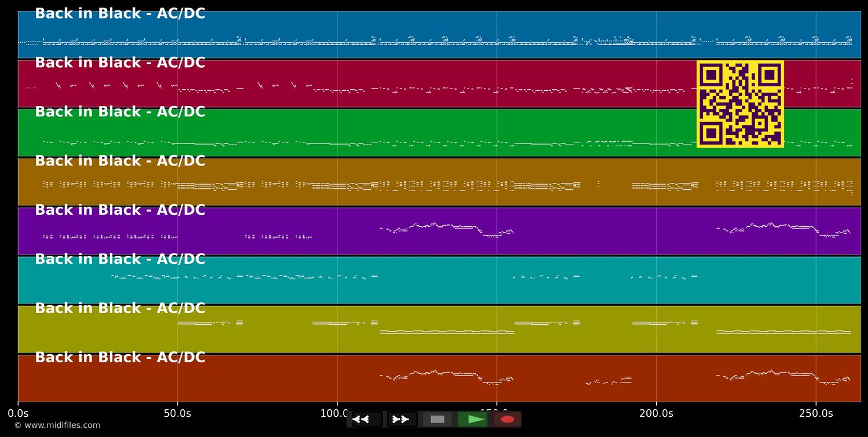Start playback with the green play button
Viewport: 868px width, 437px height.
click(473, 419)
